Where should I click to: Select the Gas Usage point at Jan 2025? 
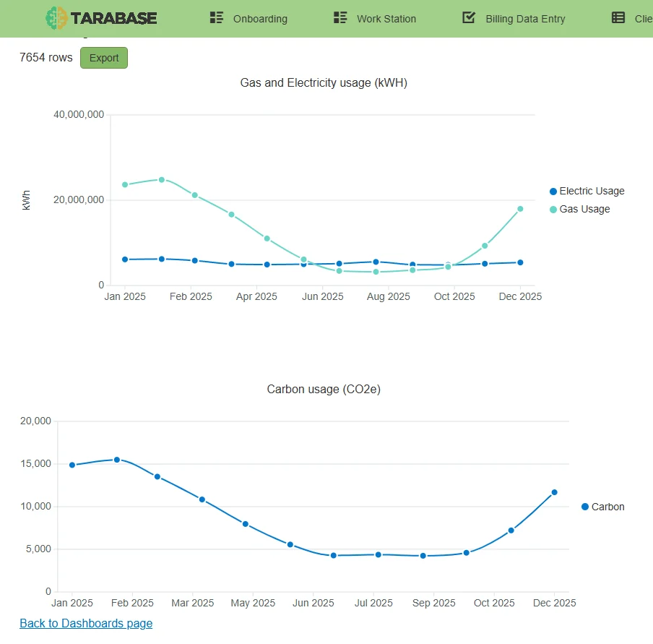click(x=125, y=184)
